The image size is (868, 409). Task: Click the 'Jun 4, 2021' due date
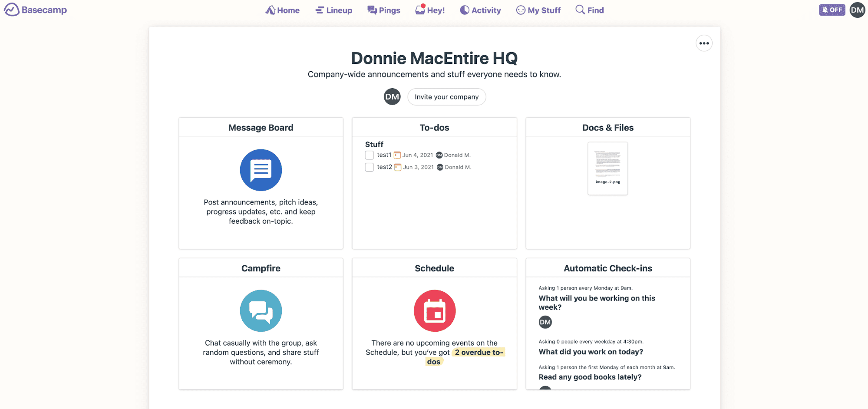[418, 155]
